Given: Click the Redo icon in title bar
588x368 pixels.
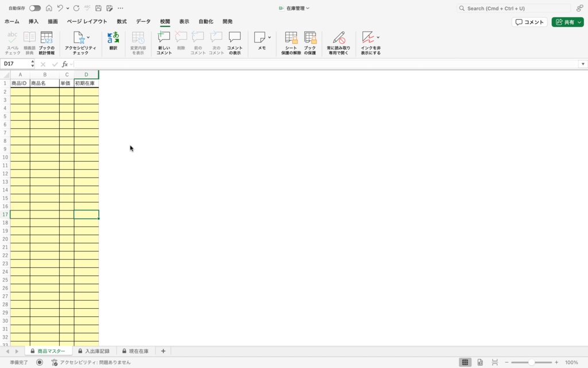Looking at the screenshot, I should pyautogui.click(x=76, y=8).
